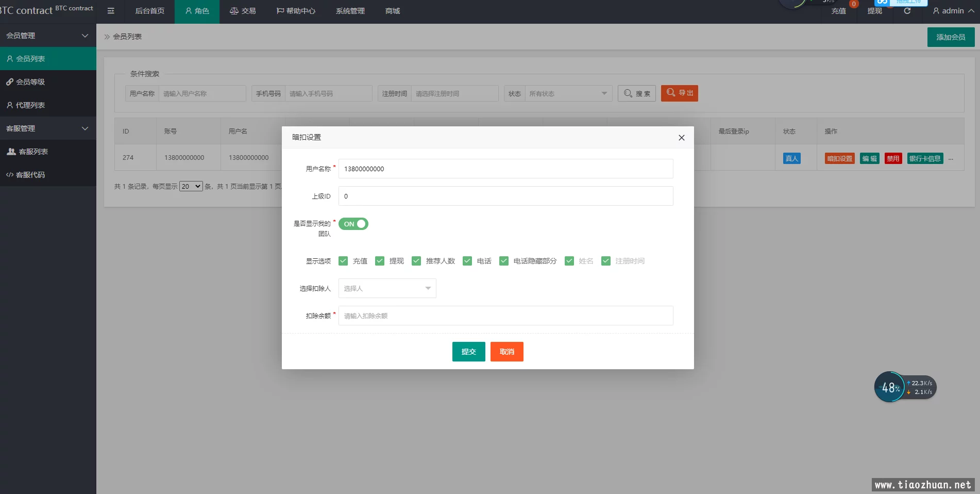The width and height of the screenshot is (980, 494).
Task: Uncheck the 充值 display option
Action: click(343, 261)
